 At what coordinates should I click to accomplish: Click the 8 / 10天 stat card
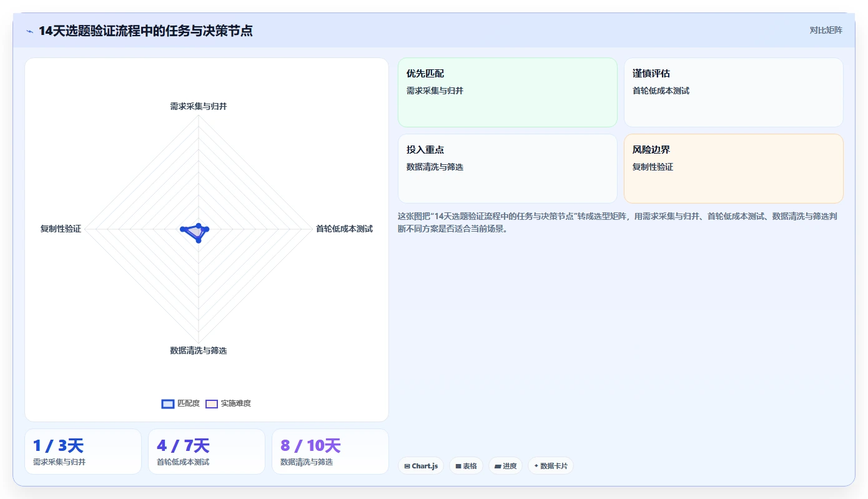click(330, 452)
